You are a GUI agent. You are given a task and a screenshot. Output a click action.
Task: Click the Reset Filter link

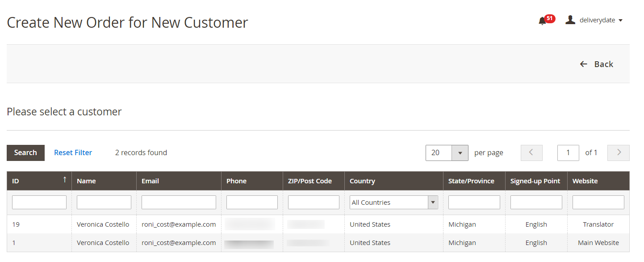[x=73, y=153]
